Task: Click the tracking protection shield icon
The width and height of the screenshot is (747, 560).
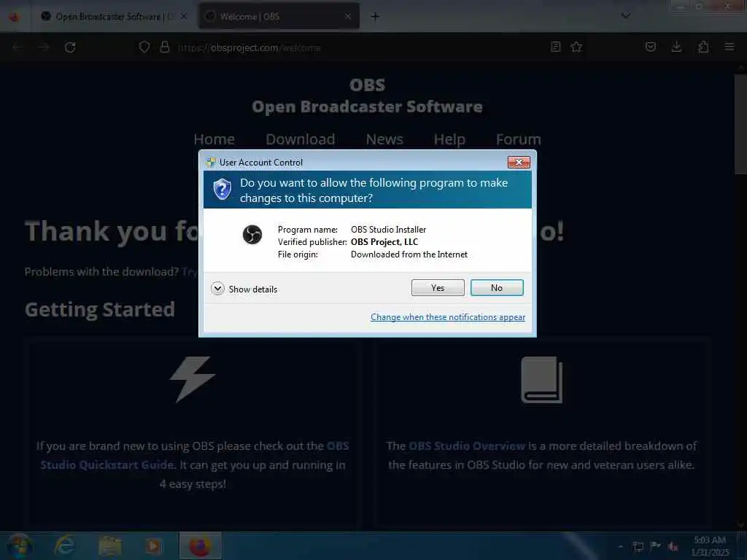Action: pos(144,47)
